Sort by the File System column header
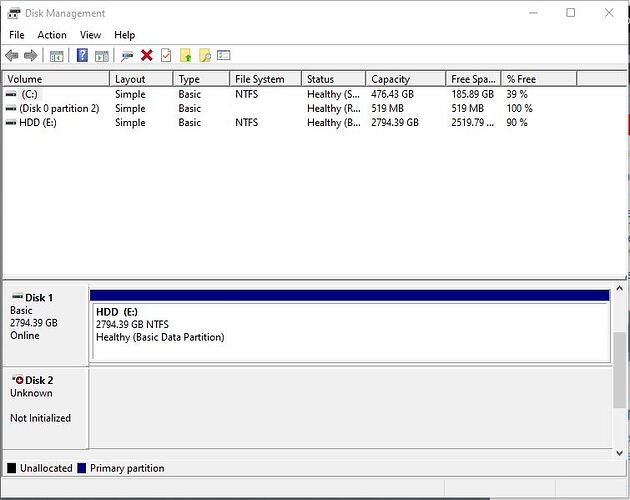 (266, 79)
